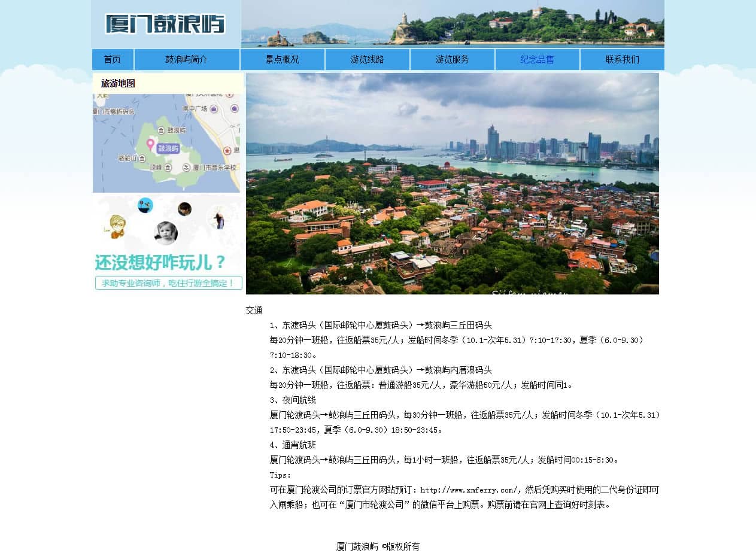Click the dark-haired person avatar

(184, 209)
